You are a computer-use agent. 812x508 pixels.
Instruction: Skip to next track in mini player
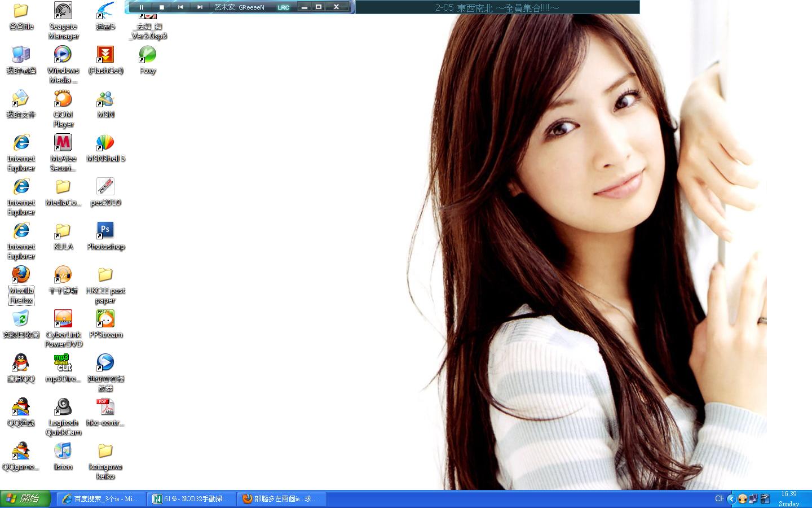click(x=200, y=7)
